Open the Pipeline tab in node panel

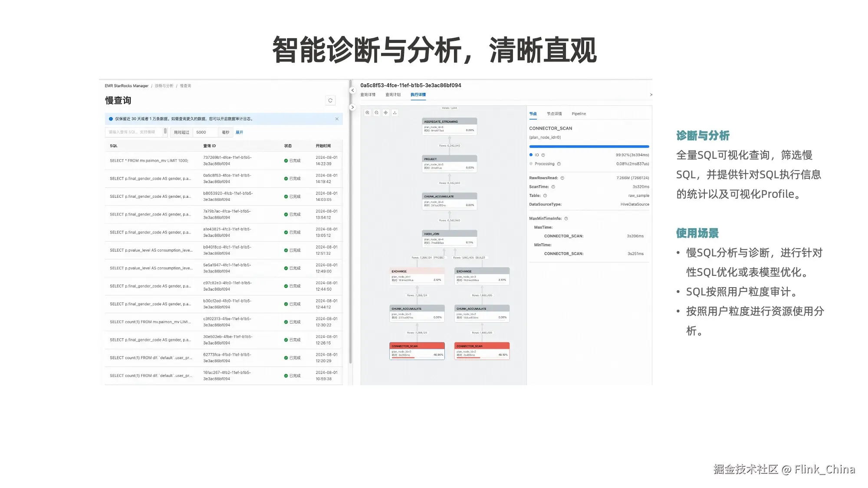(x=579, y=114)
